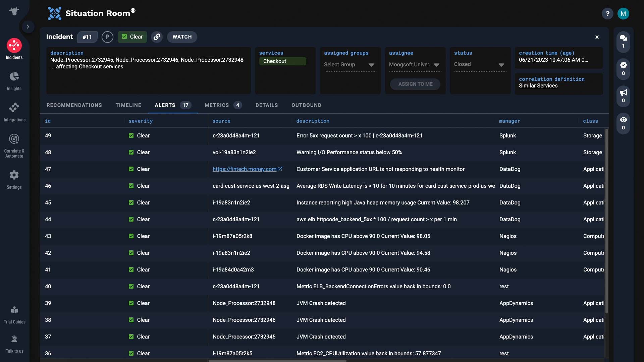Open the status Closed dropdown
644x362 pixels.
pos(479,65)
